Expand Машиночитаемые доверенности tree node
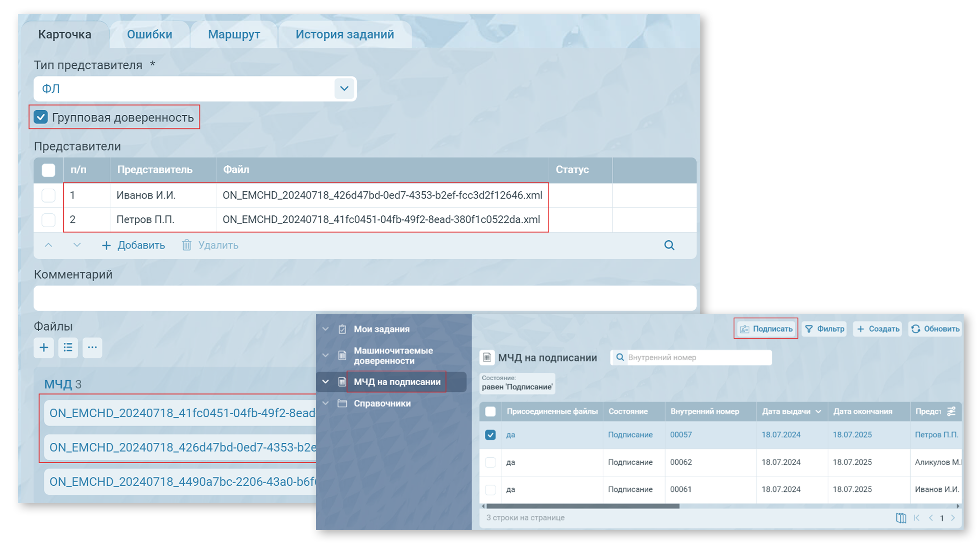 click(x=326, y=355)
